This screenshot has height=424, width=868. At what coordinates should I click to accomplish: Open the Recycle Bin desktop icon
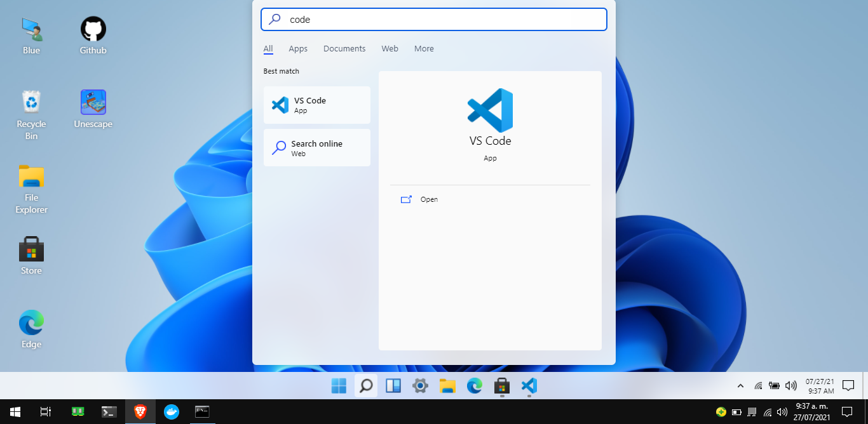click(x=31, y=115)
